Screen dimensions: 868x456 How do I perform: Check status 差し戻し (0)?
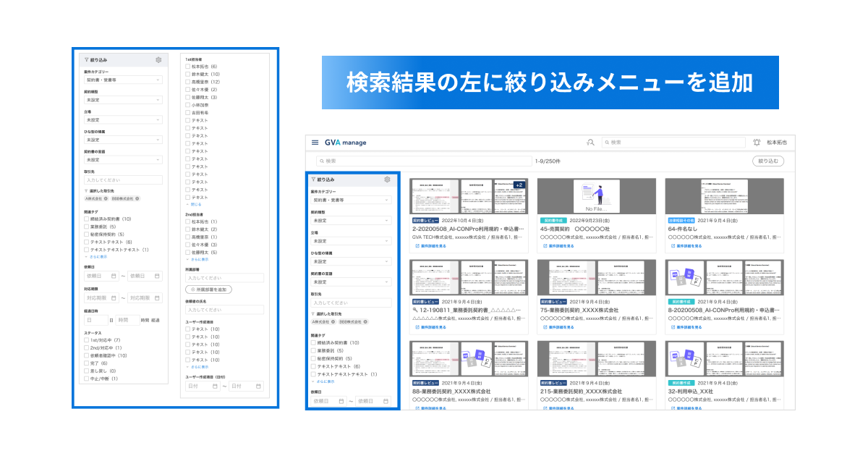87,371
